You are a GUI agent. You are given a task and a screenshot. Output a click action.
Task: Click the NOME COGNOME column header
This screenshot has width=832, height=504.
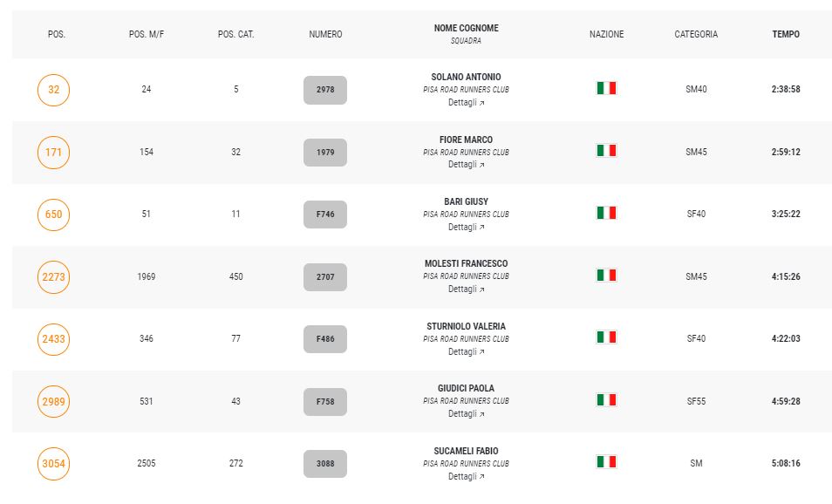466,28
